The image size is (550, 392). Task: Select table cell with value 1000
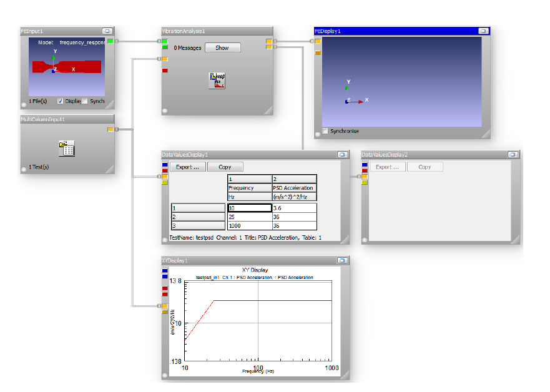pos(250,226)
